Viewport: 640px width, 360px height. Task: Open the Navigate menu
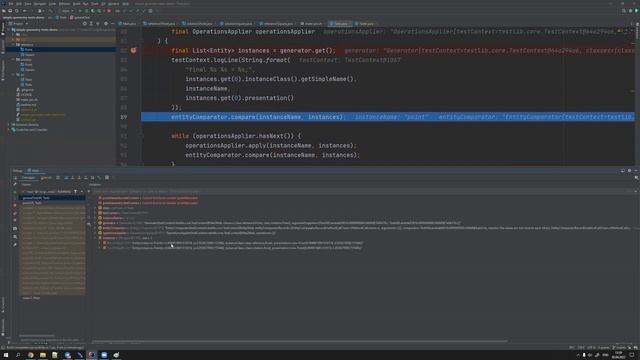40,4
